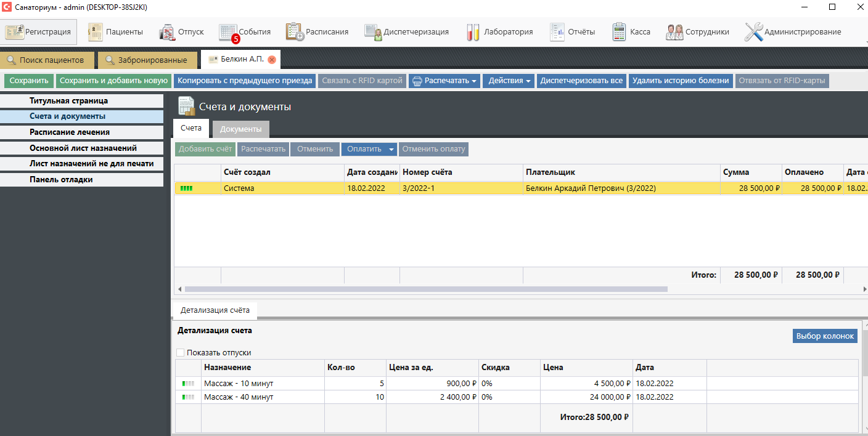Select Расписание лечения in the sidebar
Image resolution: width=868 pixels, height=436 pixels.
pos(70,132)
